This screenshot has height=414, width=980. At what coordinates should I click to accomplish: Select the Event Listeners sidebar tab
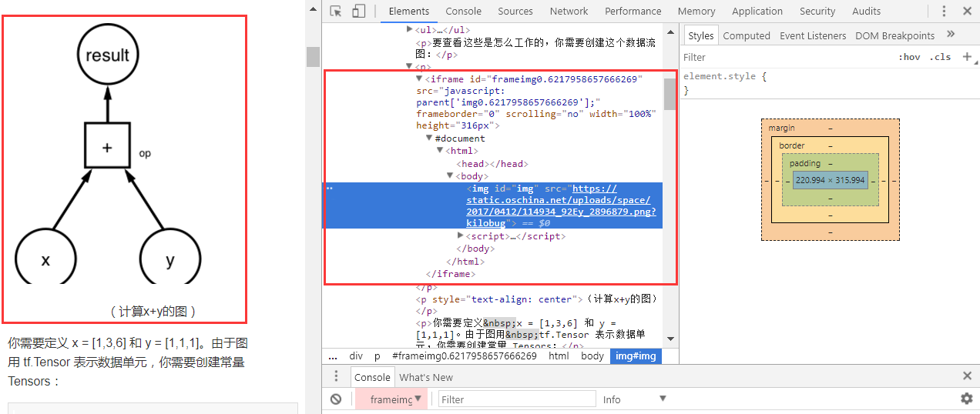pyautogui.click(x=813, y=35)
